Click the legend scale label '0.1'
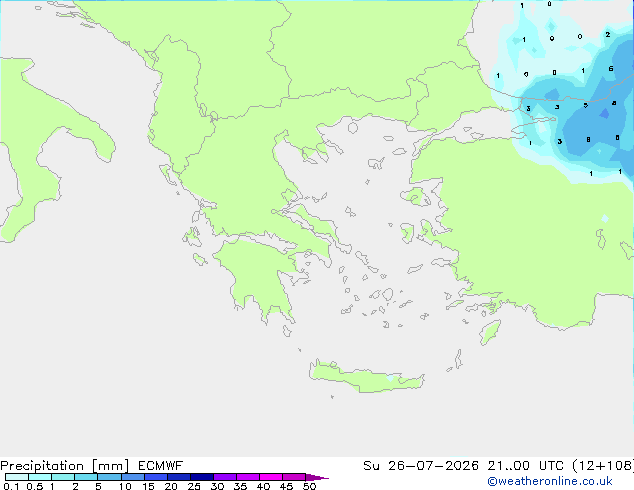The width and height of the screenshot is (634, 490). coord(11,486)
